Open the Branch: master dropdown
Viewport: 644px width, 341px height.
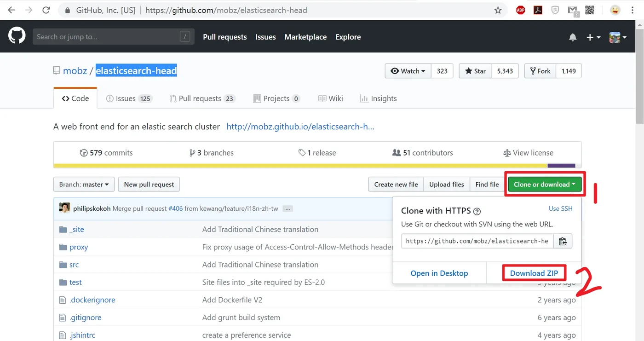point(84,185)
